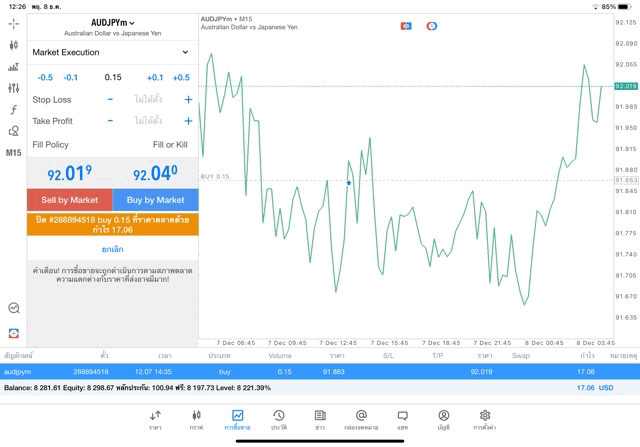Click the S/L column header

(x=389, y=356)
